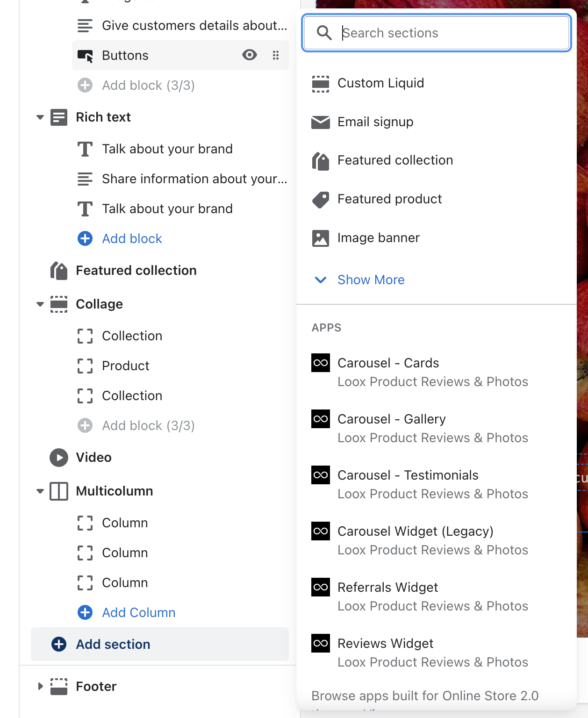Image resolution: width=588 pixels, height=718 pixels.
Task: Select the Carousel - Cards app icon
Action: [x=321, y=363]
